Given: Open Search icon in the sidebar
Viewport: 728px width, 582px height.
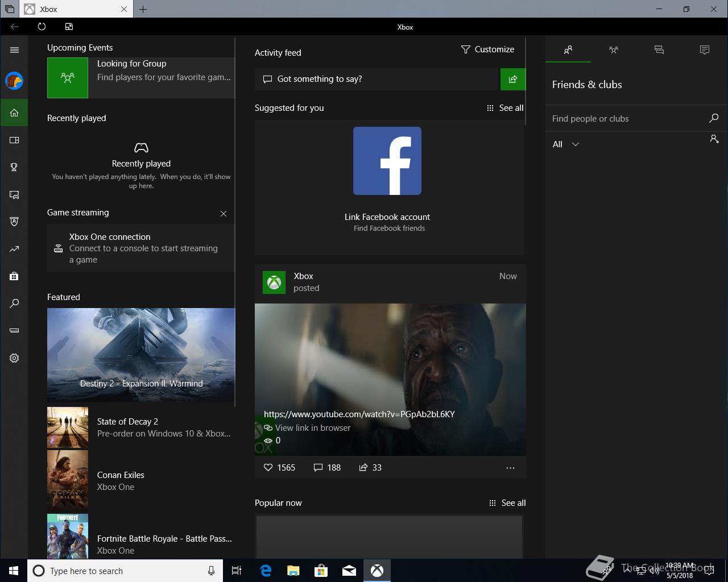Looking at the screenshot, I should [x=14, y=304].
